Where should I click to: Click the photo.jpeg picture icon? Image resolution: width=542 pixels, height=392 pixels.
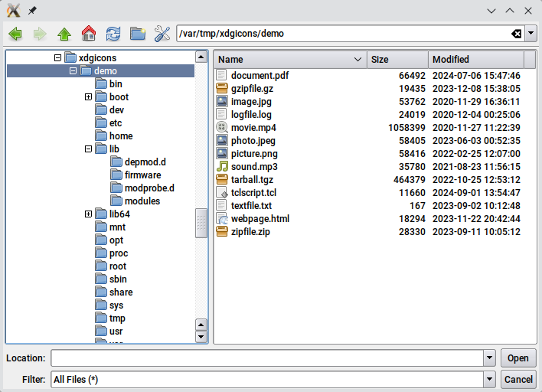222,140
